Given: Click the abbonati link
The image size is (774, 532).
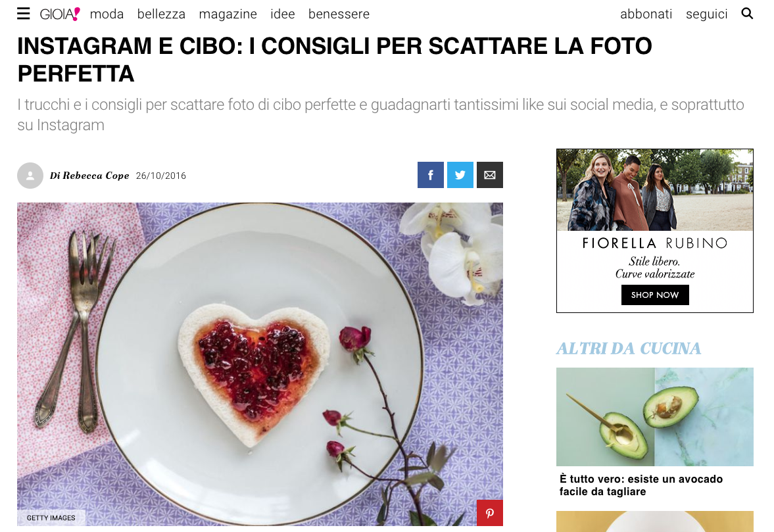Looking at the screenshot, I should click(x=646, y=14).
